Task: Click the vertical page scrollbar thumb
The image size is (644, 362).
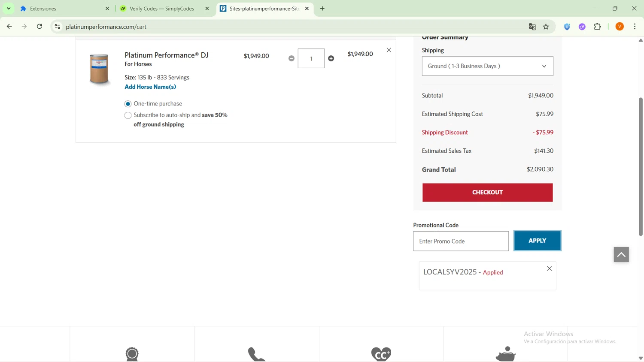Action: 641,166
